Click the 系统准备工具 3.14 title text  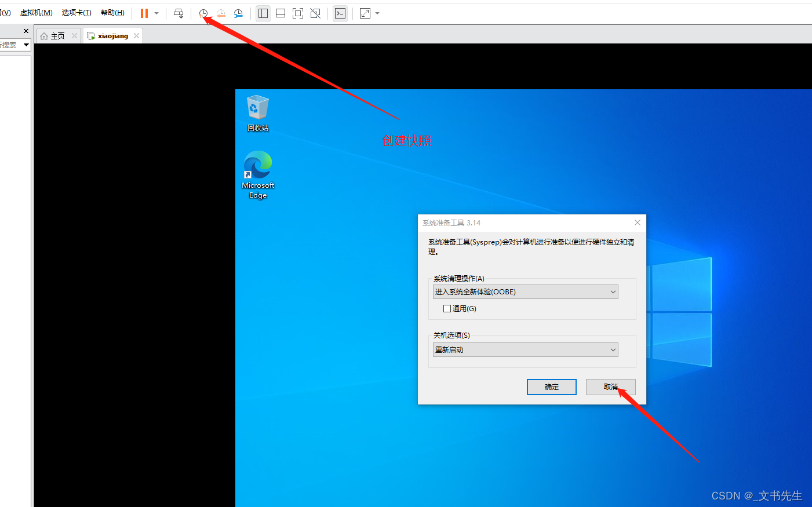451,223
